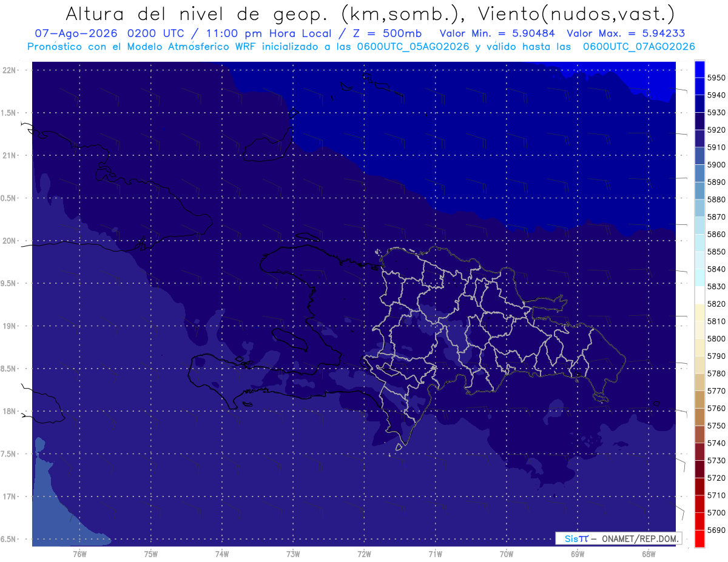Click the 17N latitude axis label
728x562 pixels.
pyautogui.click(x=10, y=497)
